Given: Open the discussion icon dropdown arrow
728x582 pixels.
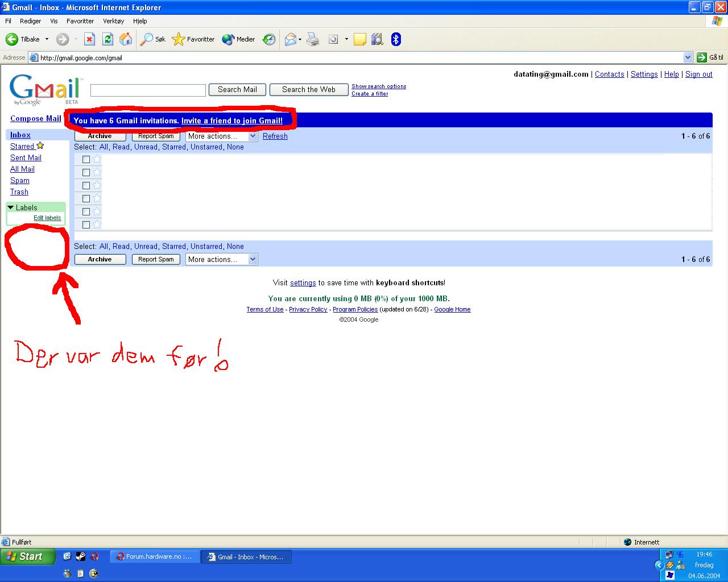Looking at the screenshot, I should tap(346, 39).
